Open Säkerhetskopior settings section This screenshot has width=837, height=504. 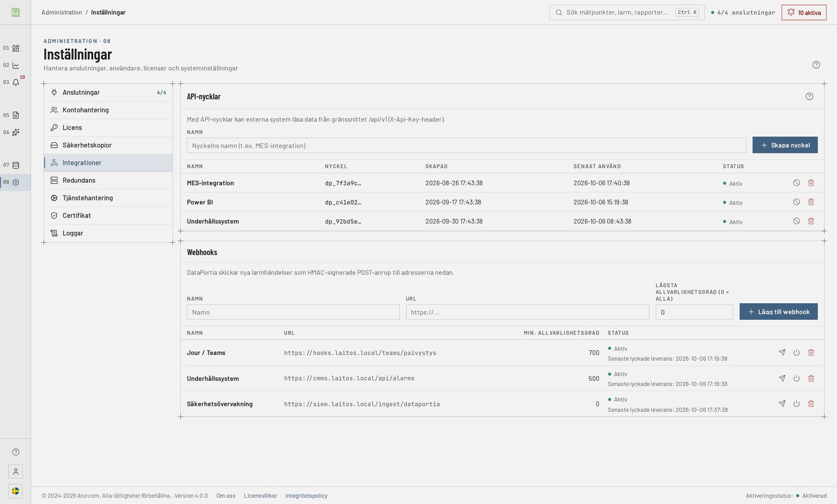(108, 145)
